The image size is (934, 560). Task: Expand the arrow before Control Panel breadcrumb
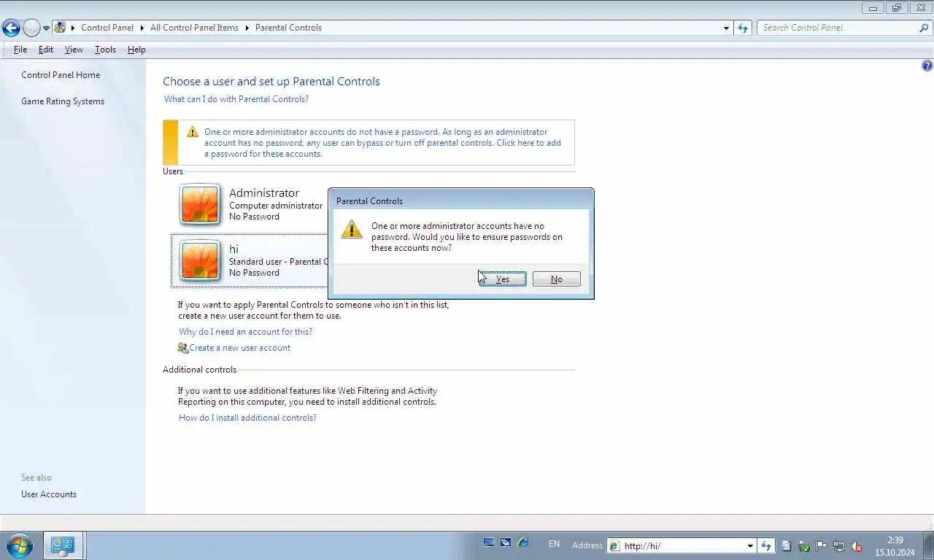pos(73,28)
